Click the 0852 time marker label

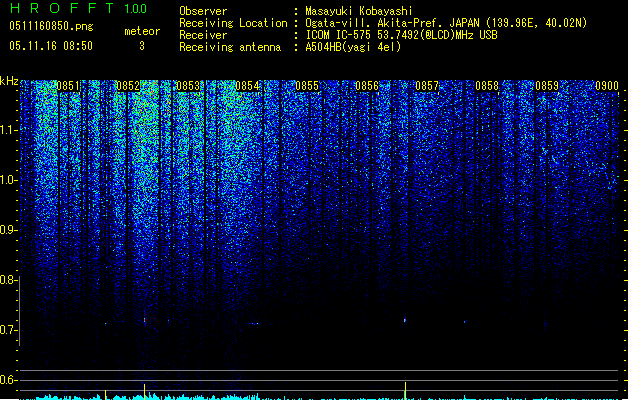click(x=128, y=86)
